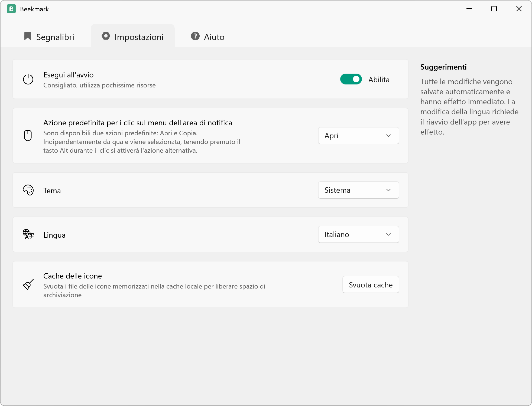This screenshot has height=406, width=532.
Task: Click the translate globe icon next to Lingua
Action: click(28, 234)
